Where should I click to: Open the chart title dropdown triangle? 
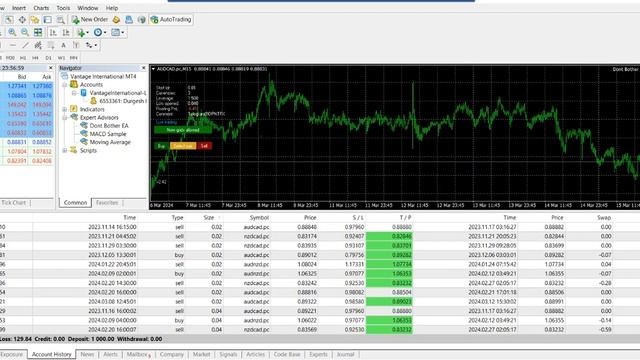tap(153, 69)
